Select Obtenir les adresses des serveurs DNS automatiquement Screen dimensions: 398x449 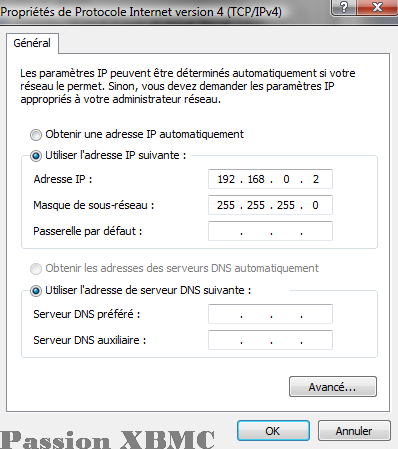tap(36, 269)
